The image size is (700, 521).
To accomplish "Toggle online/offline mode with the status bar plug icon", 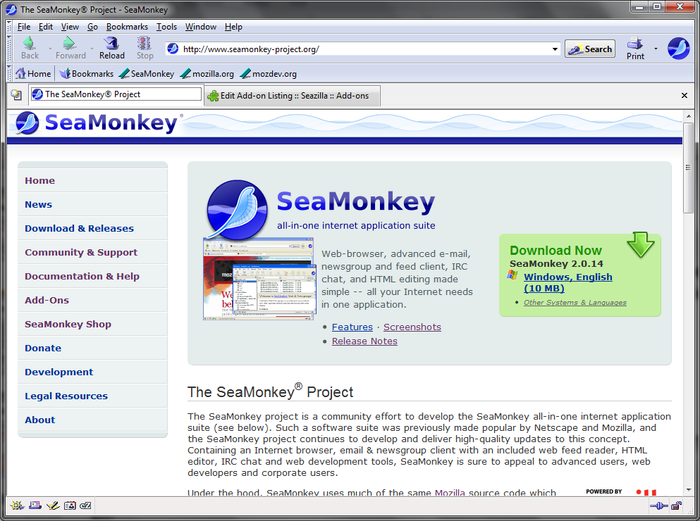I will tap(658, 505).
